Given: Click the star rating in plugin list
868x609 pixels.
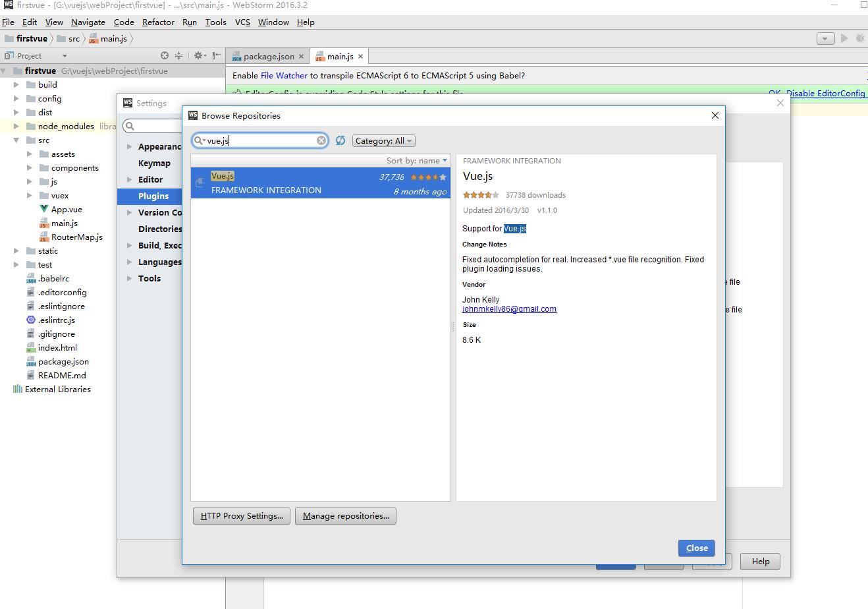Looking at the screenshot, I should [428, 177].
